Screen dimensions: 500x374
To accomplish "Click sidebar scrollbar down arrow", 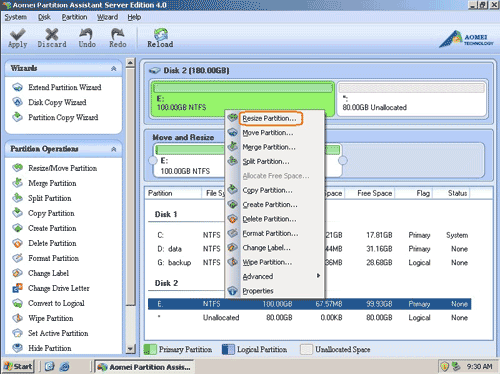I will tap(130, 349).
